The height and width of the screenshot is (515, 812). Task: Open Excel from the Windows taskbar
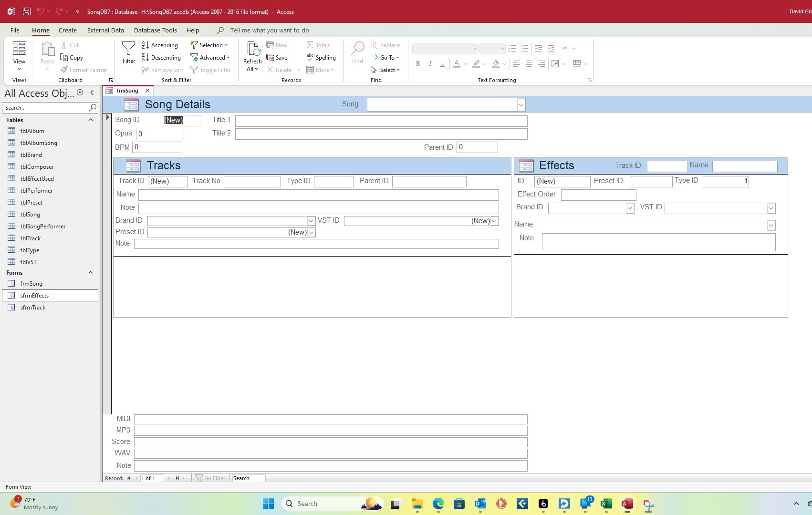(606, 504)
